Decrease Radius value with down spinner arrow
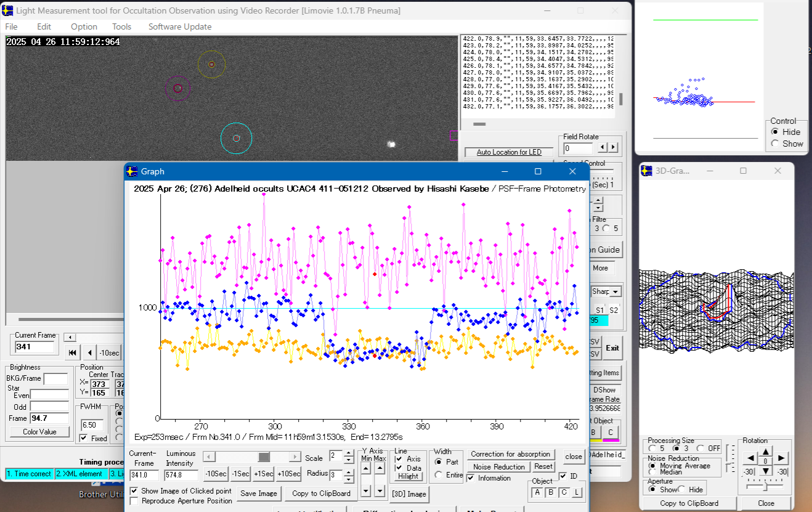 pos(349,479)
